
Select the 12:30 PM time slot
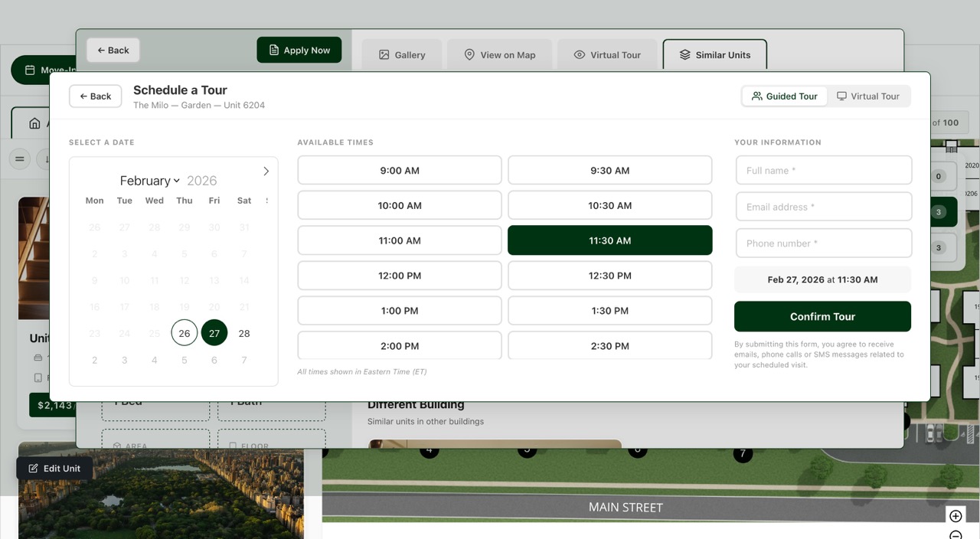(x=609, y=275)
